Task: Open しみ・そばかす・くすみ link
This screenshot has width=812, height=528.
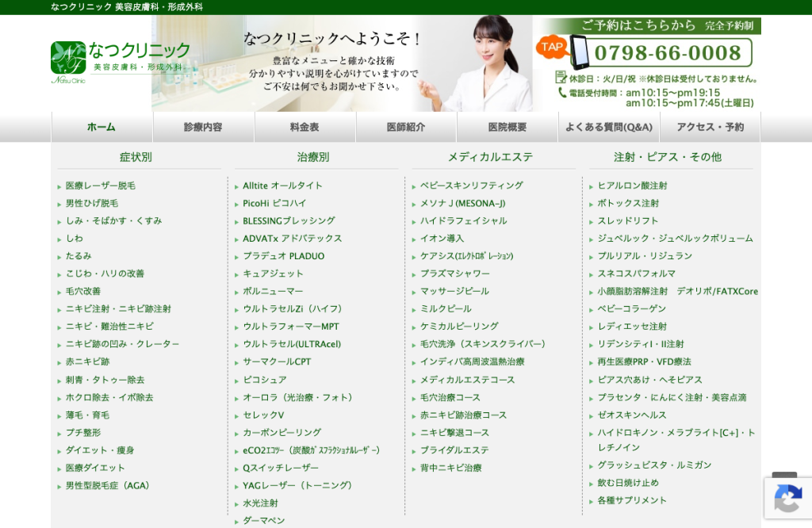Action: 114,220
